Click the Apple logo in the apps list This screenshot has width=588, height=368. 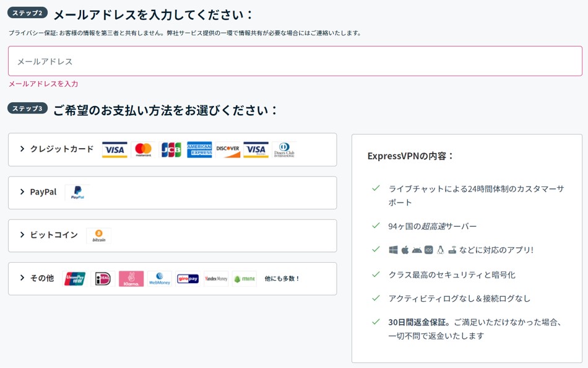(x=405, y=249)
